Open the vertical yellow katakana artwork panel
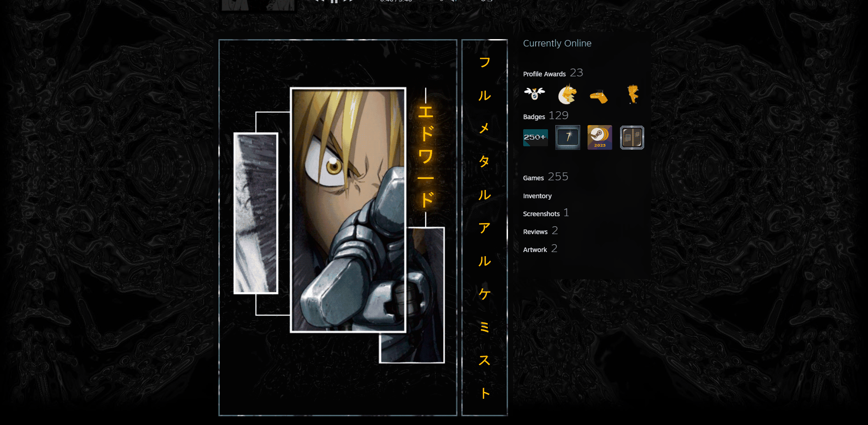Viewport: 868px width, 425px height. click(485, 228)
